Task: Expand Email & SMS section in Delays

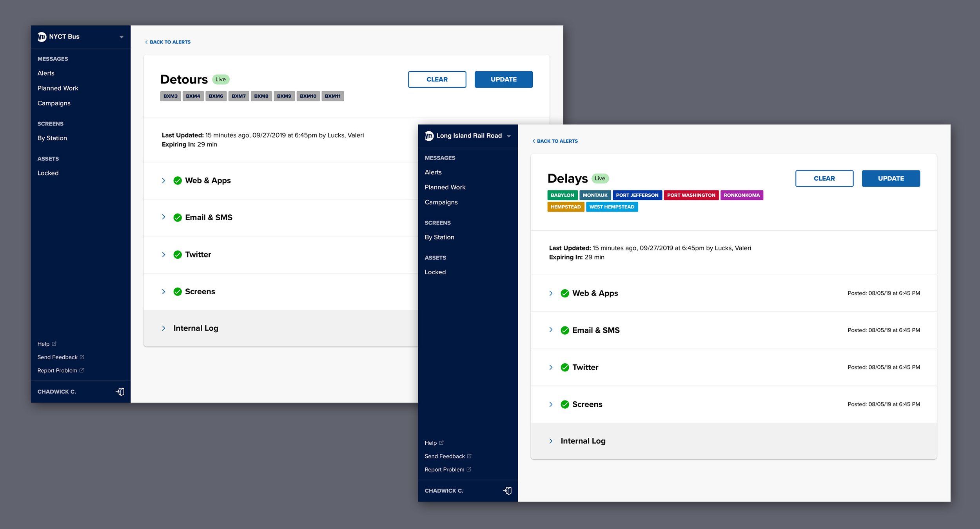Action: [551, 330]
